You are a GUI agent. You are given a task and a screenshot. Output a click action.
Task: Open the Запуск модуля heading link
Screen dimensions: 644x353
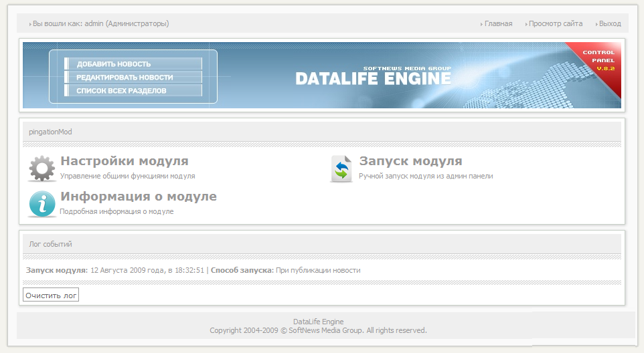411,161
